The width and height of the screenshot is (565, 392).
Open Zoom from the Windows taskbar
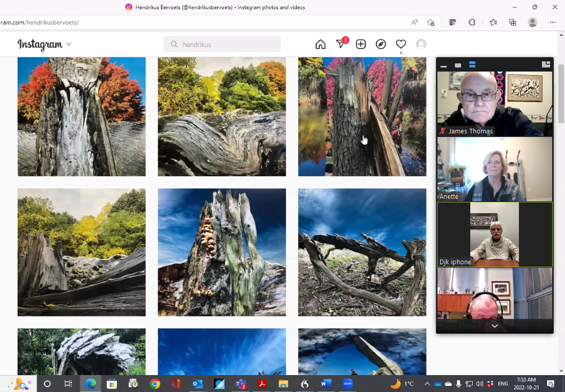(348, 384)
